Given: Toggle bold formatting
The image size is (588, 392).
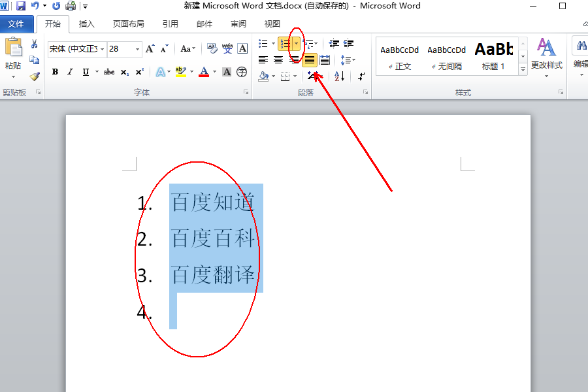Looking at the screenshot, I should [55, 72].
